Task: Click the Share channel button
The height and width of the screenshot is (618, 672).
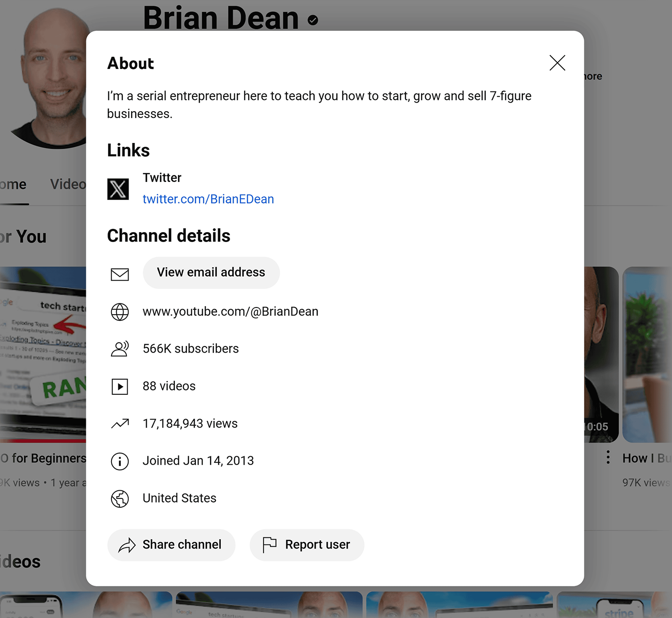Action: click(x=171, y=545)
